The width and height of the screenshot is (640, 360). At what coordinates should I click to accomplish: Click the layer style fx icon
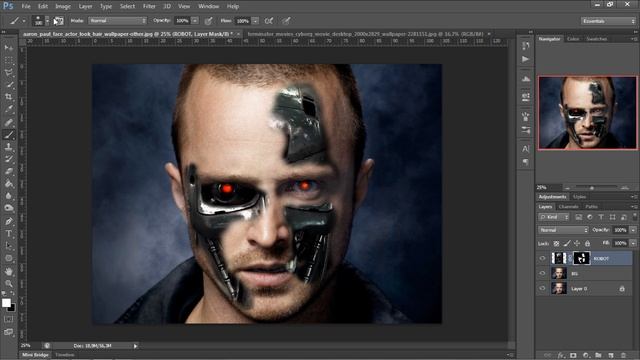tap(562, 355)
